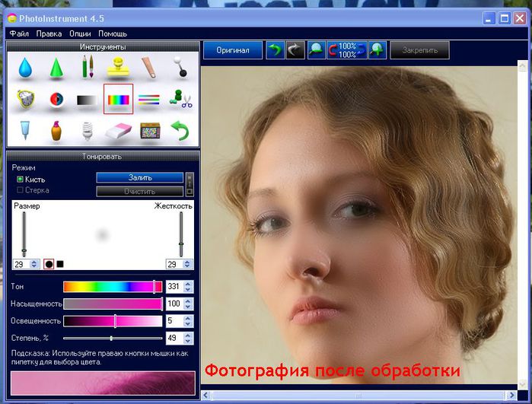This screenshot has height=404, width=532.
Task: Adjust the Степень percent slider
Action: [113, 339]
